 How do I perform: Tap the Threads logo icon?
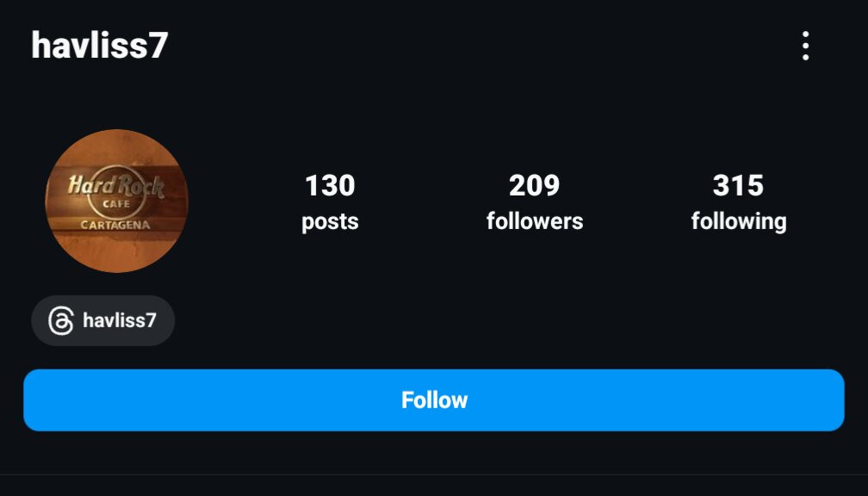tap(61, 320)
